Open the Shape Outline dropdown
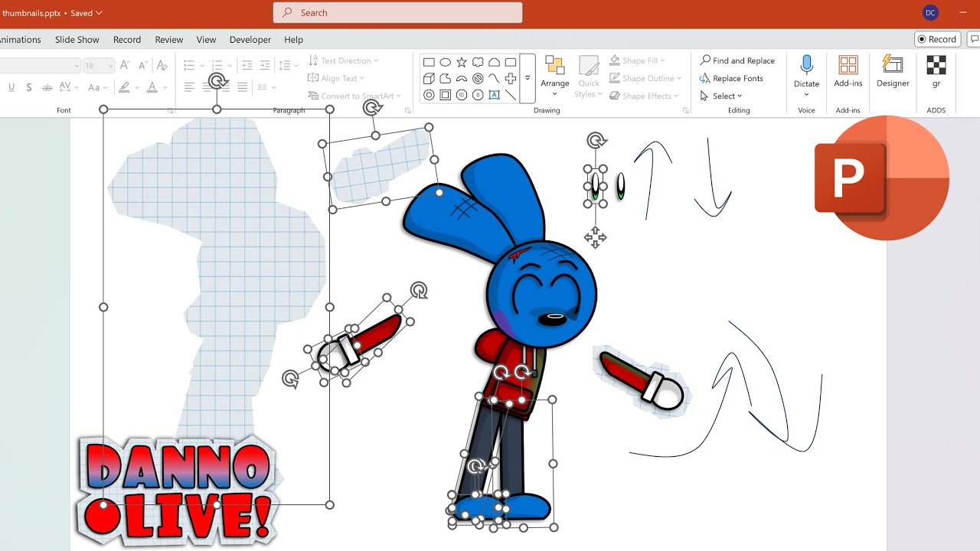 tap(646, 78)
